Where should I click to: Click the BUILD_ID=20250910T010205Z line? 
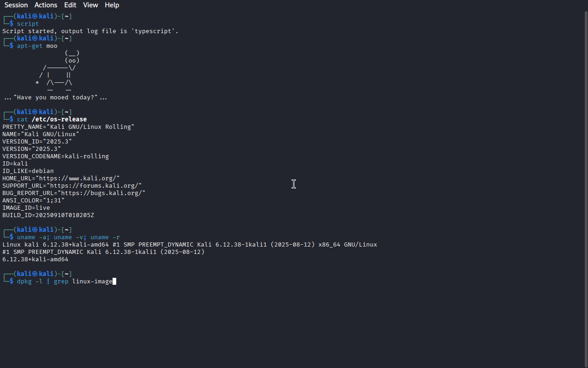[48, 215]
